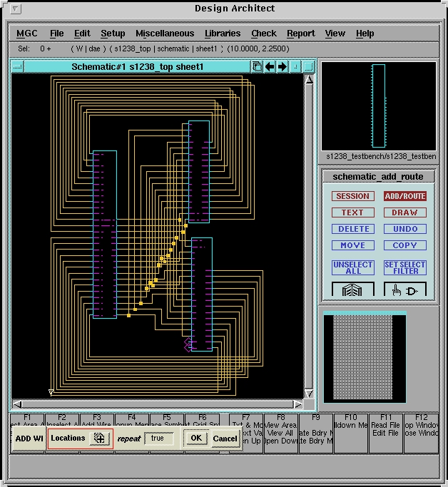Click the UNSELECT ALL button
Screen dimensions: 448x487
tap(352, 267)
